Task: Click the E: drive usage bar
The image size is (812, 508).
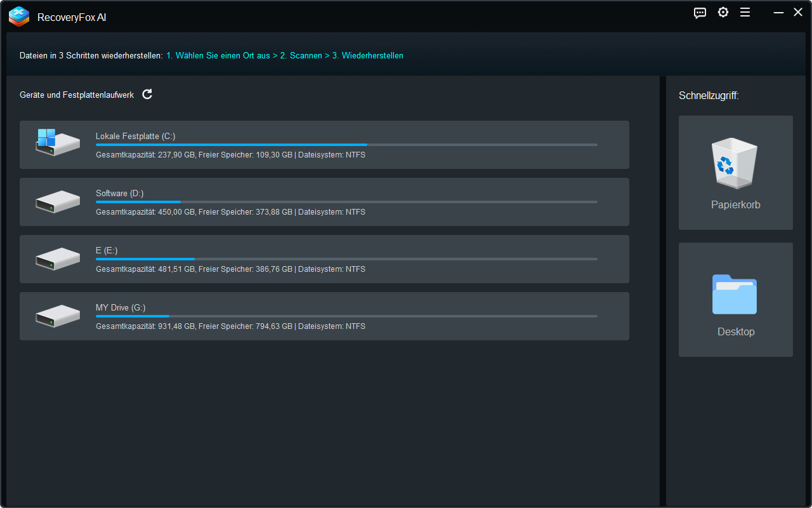Action: pos(346,259)
